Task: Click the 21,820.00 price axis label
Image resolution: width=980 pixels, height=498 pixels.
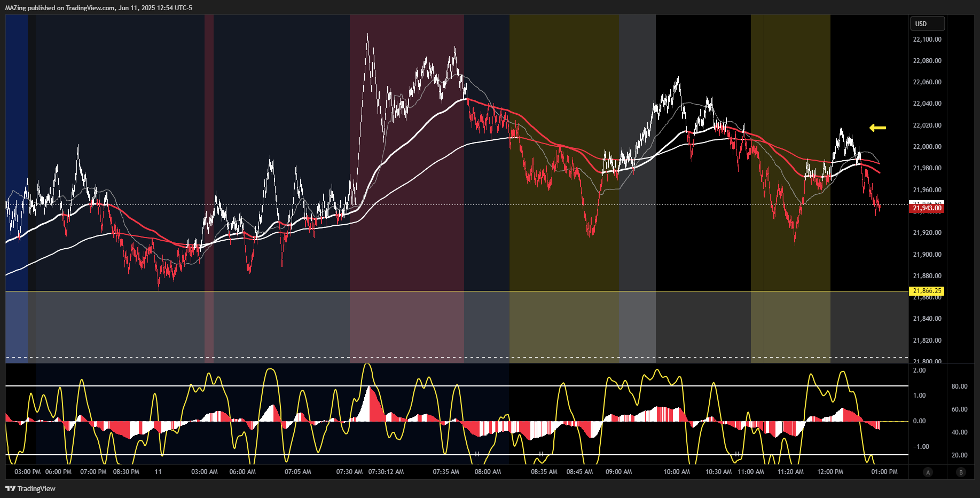Action: pyautogui.click(x=927, y=341)
